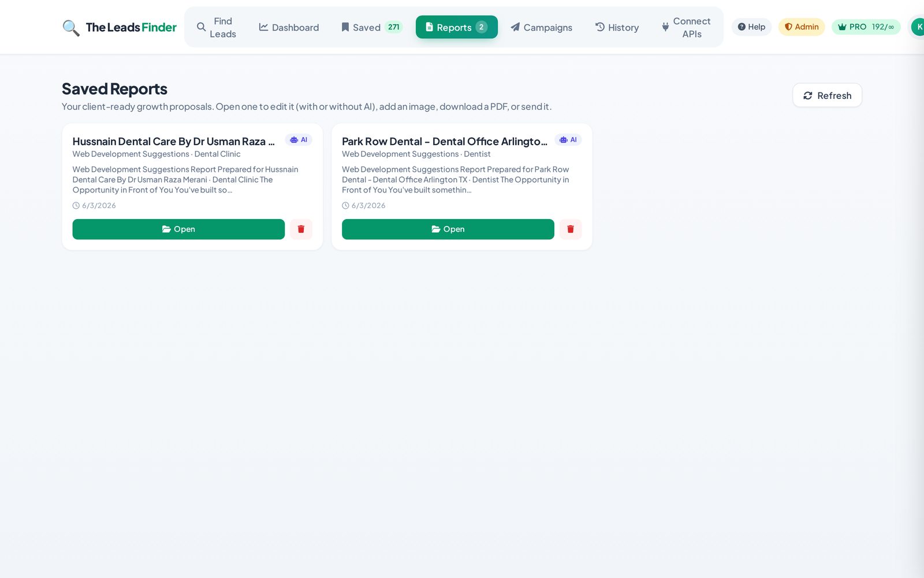Click the AI badge on Hussnain Dental report
Image resolution: width=924 pixels, height=578 pixels.
click(x=299, y=140)
